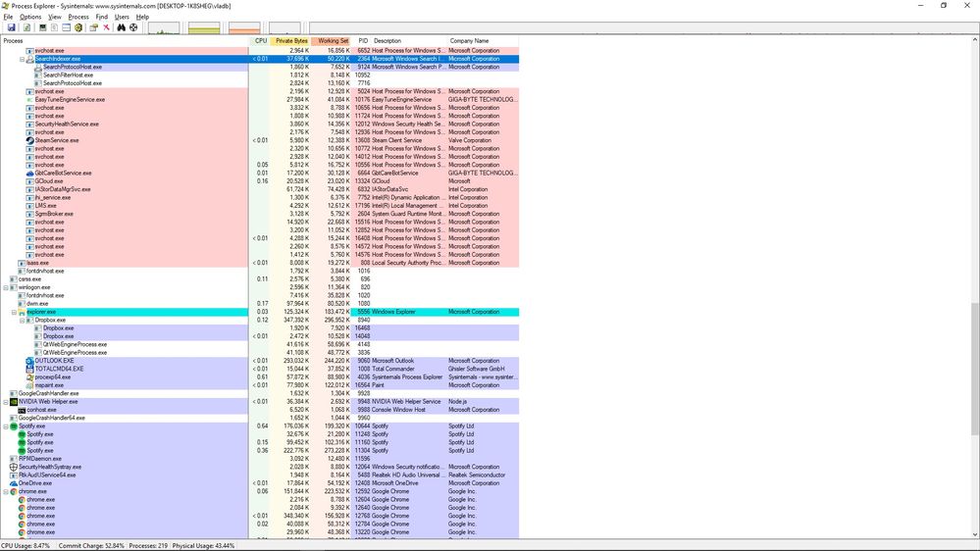980x551 pixels.
Task: Sort by the Company Name column header
Action: pos(483,40)
